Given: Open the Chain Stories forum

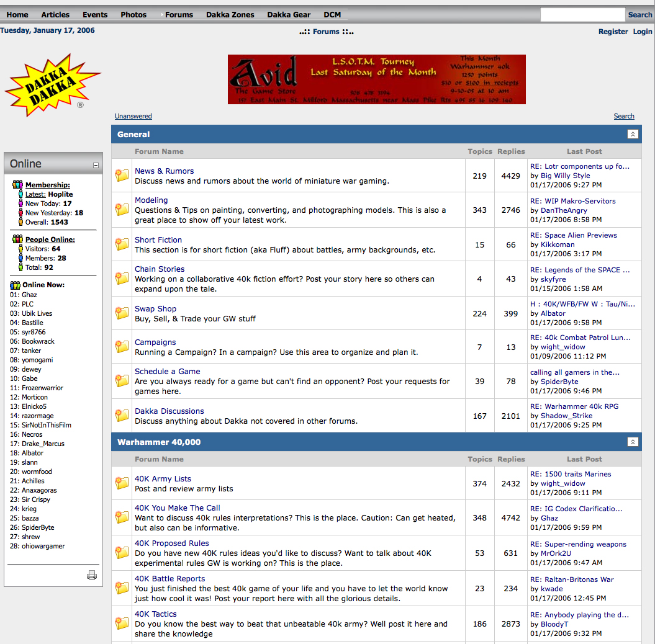Looking at the screenshot, I should click(x=160, y=269).
